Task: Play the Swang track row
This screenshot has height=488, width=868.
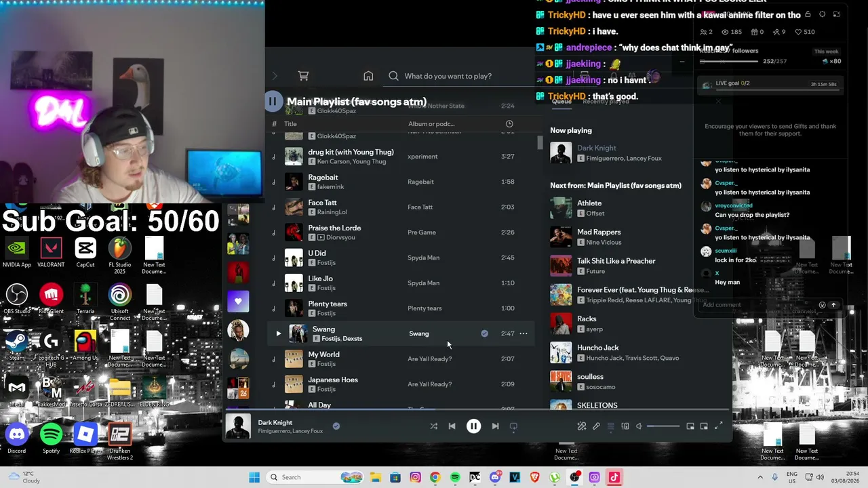Action: pos(278,333)
